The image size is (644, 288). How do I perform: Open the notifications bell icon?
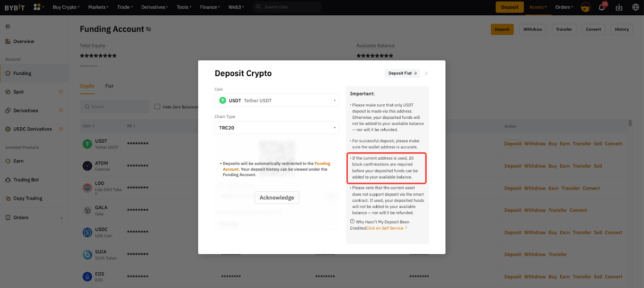(602, 7)
